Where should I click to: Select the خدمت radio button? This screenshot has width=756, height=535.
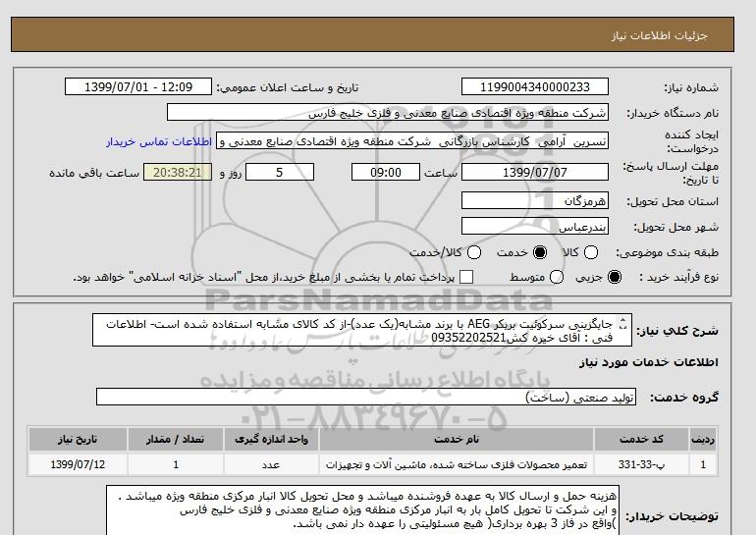[540, 252]
